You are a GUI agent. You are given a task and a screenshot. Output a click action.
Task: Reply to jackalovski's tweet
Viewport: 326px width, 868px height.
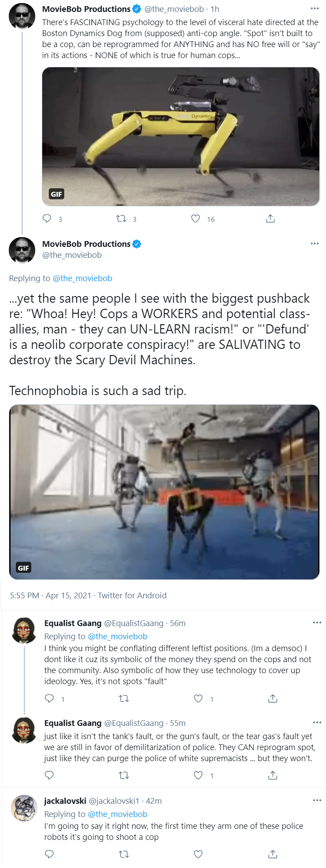pyautogui.click(x=49, y=854)
